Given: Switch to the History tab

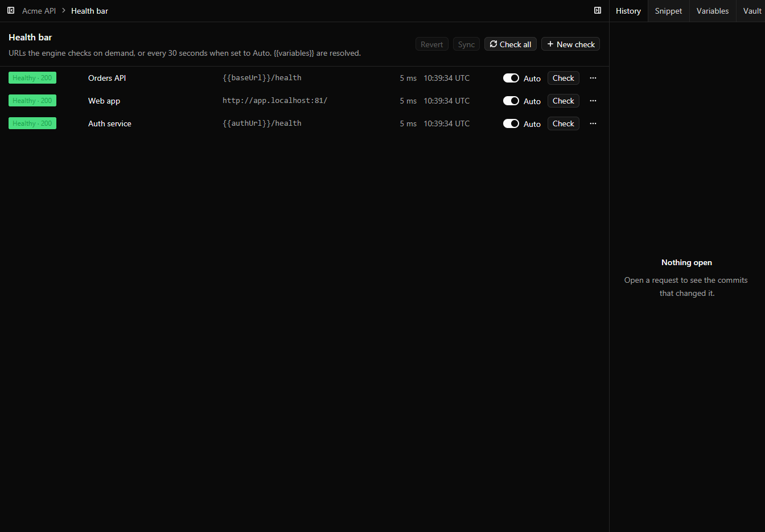Looking at the screenshot, I should point(628,11).
